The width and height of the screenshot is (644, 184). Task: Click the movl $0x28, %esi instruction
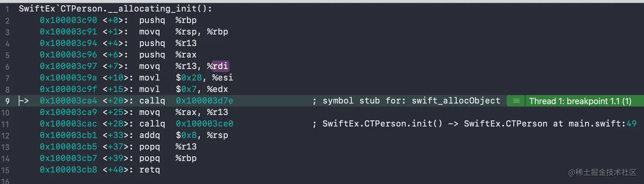[186, 78]
